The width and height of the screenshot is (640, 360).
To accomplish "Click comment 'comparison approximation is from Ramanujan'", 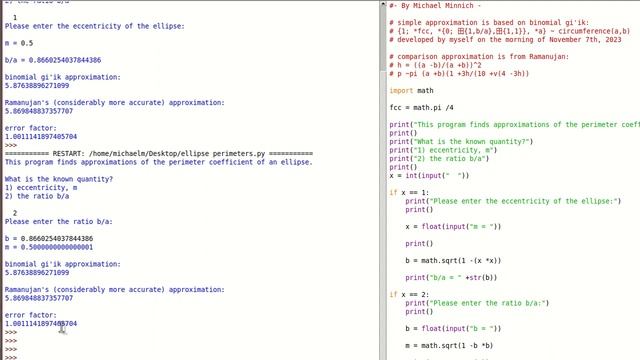I will click(479, 57).
